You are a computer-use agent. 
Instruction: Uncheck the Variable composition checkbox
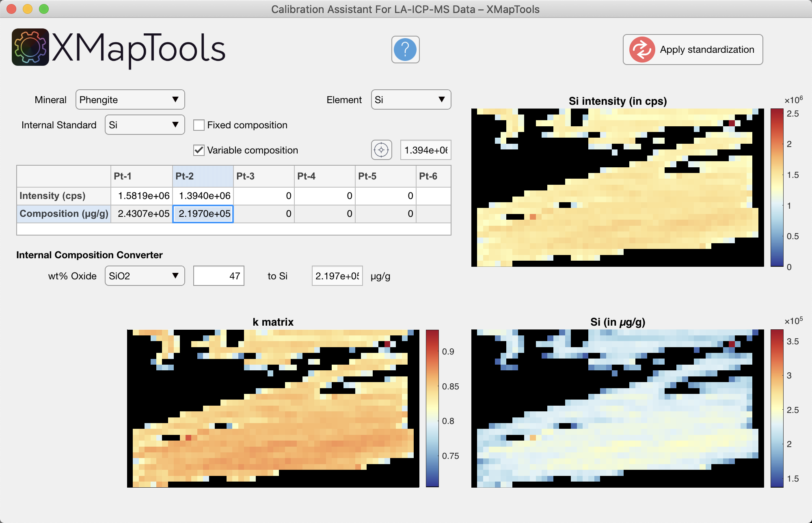[x=199, y=150]
